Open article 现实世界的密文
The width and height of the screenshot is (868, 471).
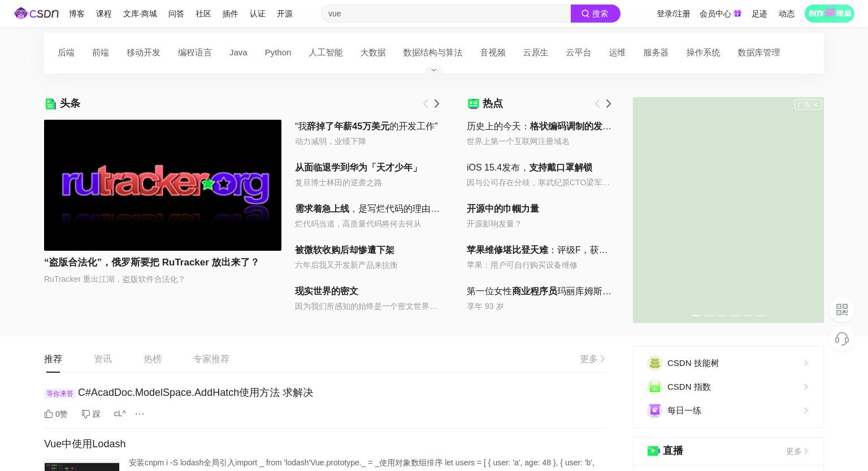[x=327, y=291]
